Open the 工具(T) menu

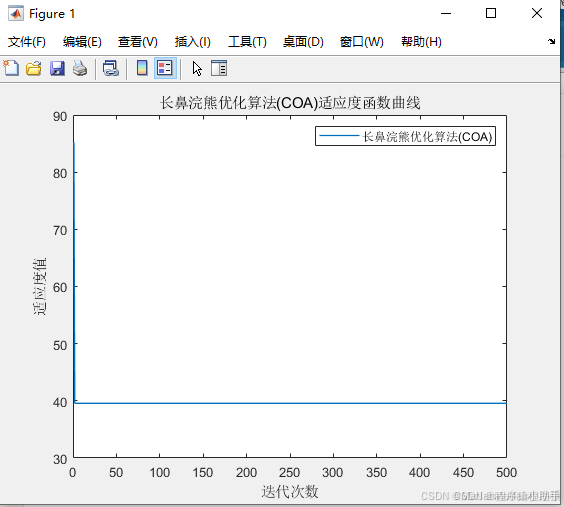(247, 42)
